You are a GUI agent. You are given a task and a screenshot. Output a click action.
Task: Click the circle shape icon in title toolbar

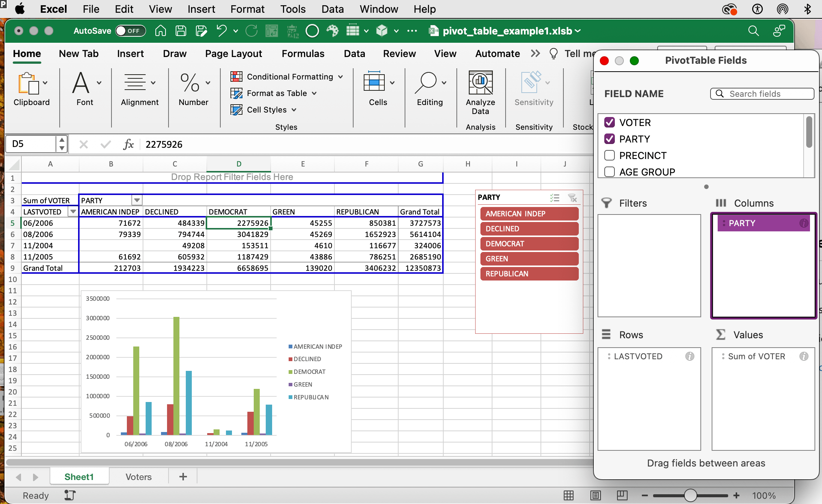312,31
